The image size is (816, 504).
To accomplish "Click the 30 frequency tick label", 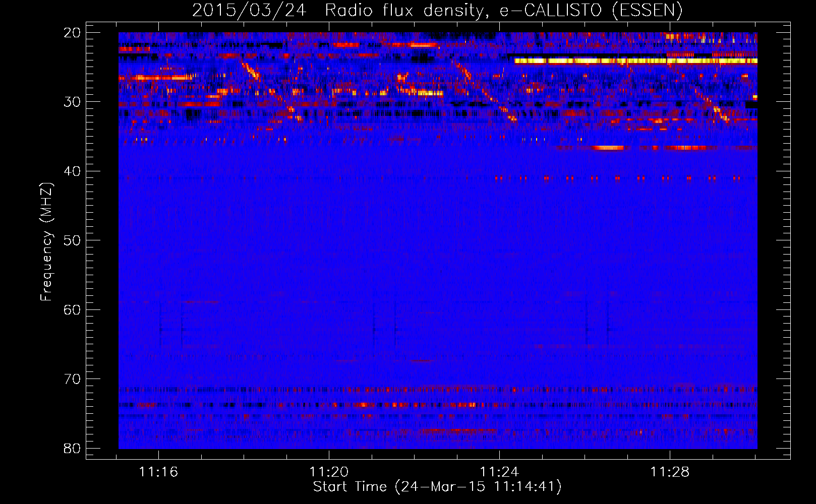I will [72, 102].
